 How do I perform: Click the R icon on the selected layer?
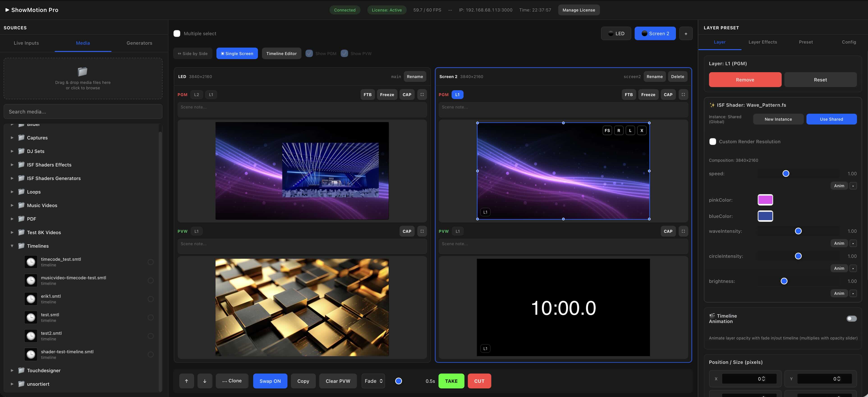pyautogui.click(x=619, y=130)
